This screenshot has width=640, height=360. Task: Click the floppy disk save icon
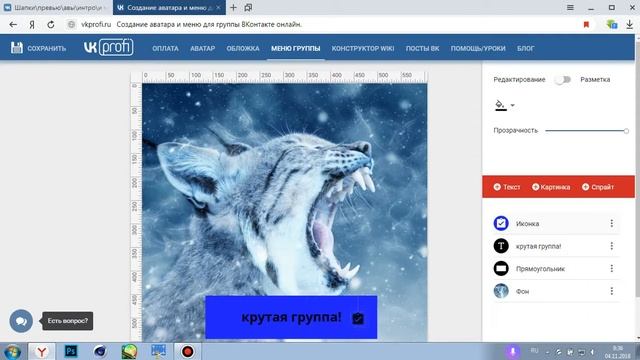coord(17,48)
